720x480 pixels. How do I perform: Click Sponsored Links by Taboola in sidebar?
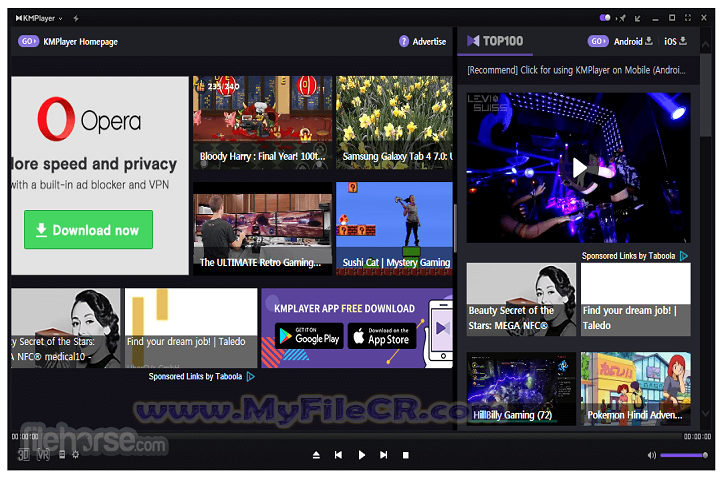click(628, 256)
